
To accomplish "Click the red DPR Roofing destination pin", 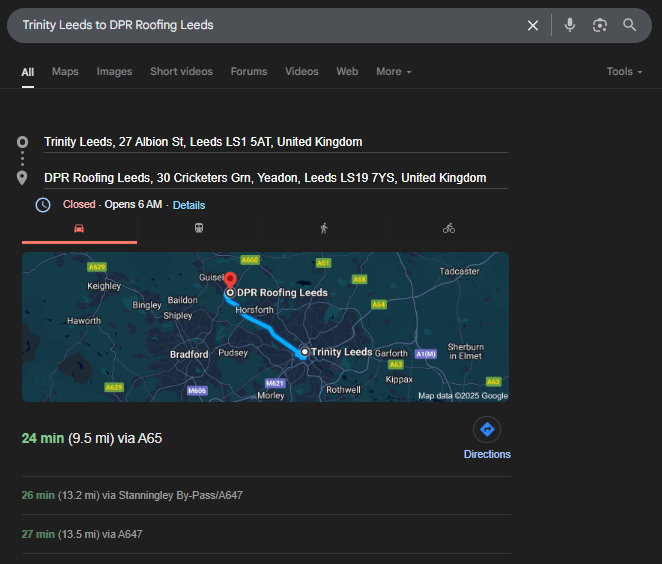I will tap(230, 279).
